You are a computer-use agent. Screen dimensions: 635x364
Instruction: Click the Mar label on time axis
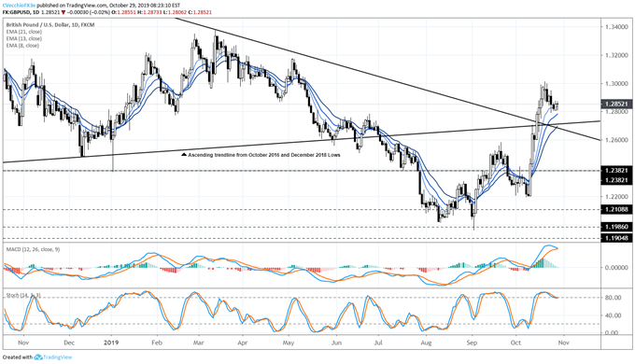(x=198, y=343)
